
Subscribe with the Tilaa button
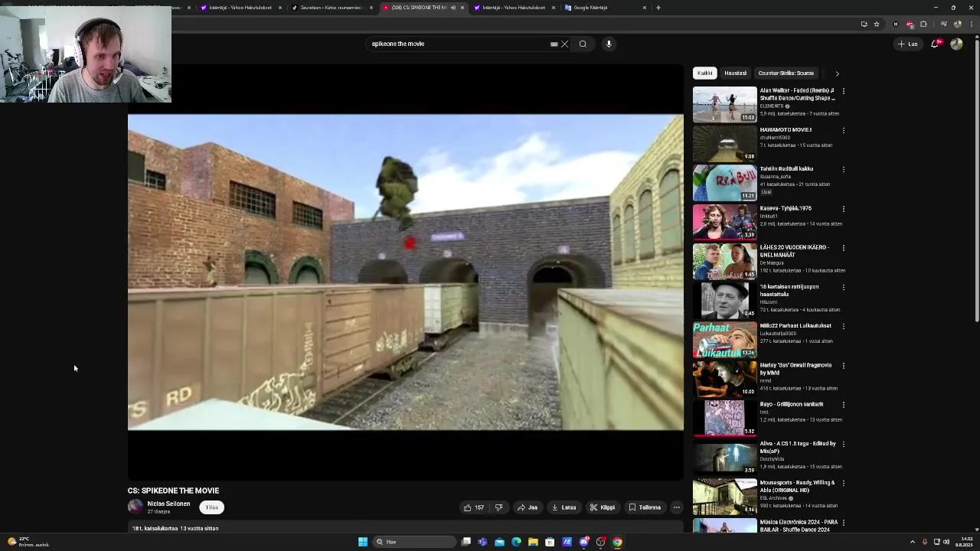pos(211,507)
